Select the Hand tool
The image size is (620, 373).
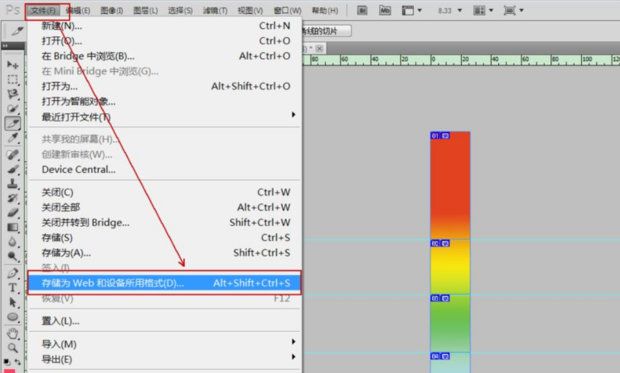[x=13, y=333]
